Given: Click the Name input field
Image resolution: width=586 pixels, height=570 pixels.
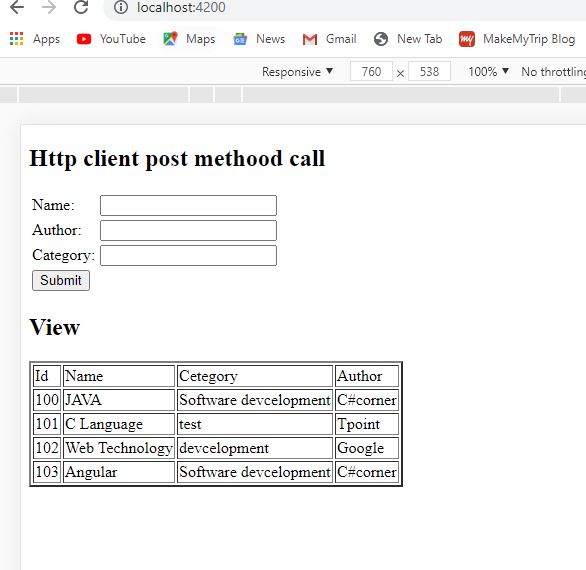Looking at the screenshot, I should [188, 205].
